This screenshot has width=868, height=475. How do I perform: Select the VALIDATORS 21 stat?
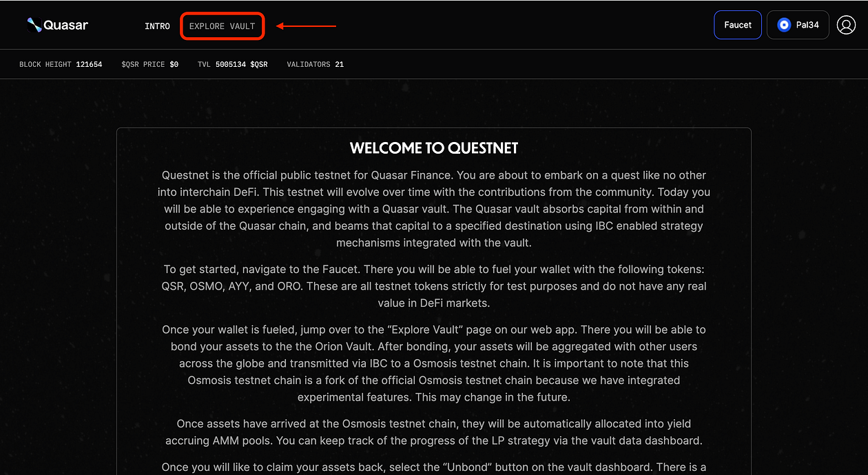[x=316, y=64]
